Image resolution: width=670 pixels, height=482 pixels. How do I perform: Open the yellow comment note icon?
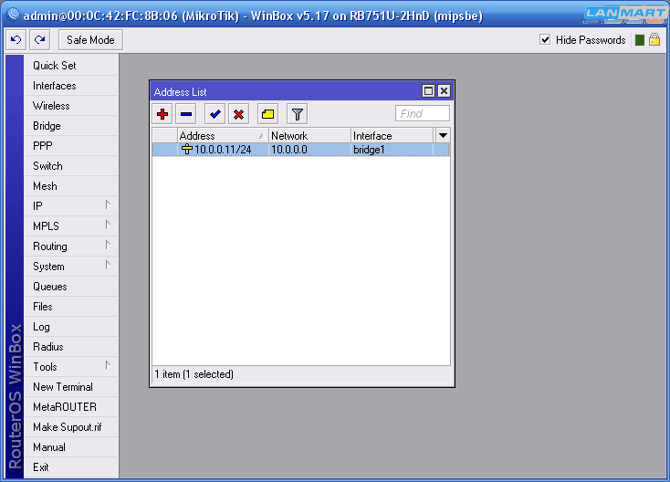267,114
